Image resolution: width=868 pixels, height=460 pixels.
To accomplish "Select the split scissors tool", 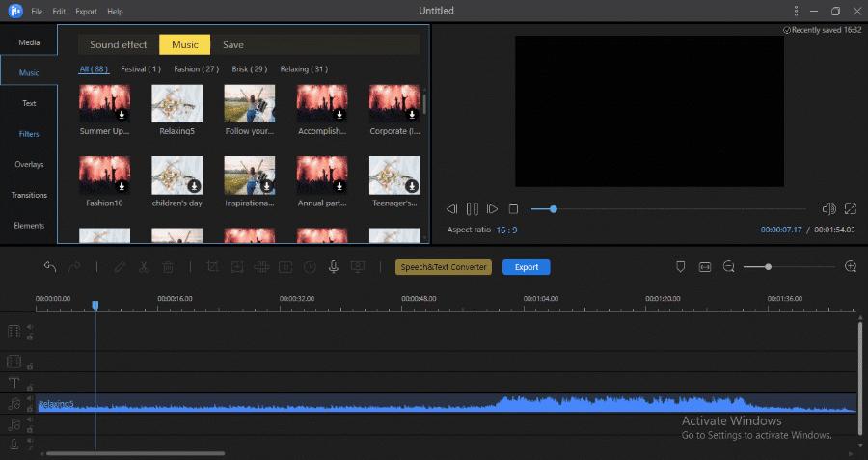I will click(x=144, y=267).
